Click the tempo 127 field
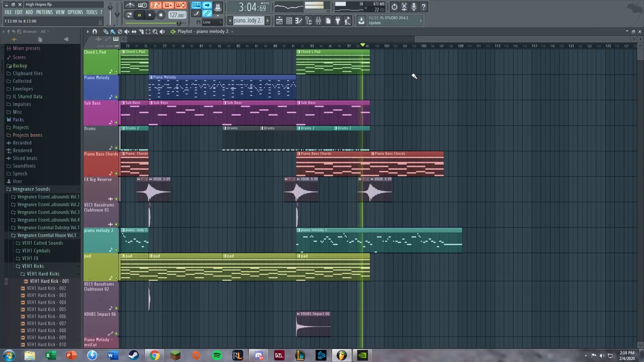The height and width of the screenshot is (362, 644). click(x=177, y=15)
